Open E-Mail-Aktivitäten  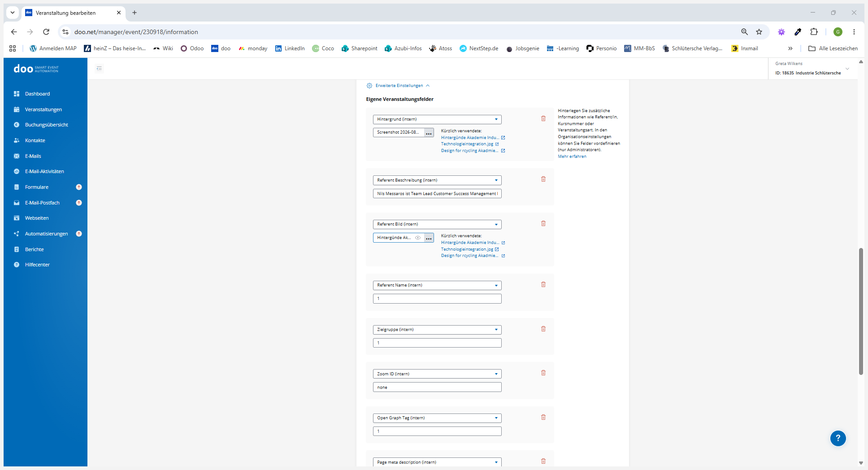45,171
